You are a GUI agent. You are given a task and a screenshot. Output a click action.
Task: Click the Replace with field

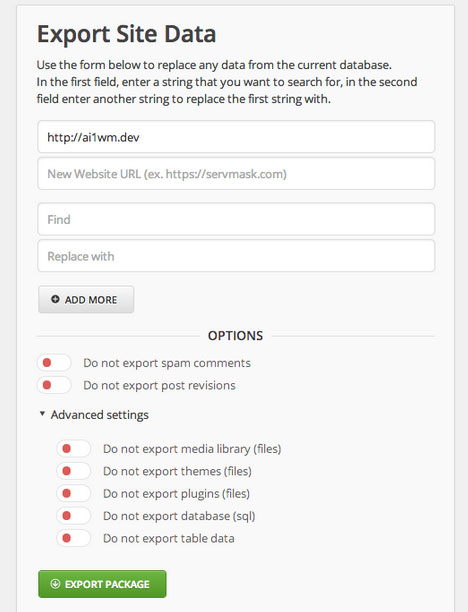point(236,256)
